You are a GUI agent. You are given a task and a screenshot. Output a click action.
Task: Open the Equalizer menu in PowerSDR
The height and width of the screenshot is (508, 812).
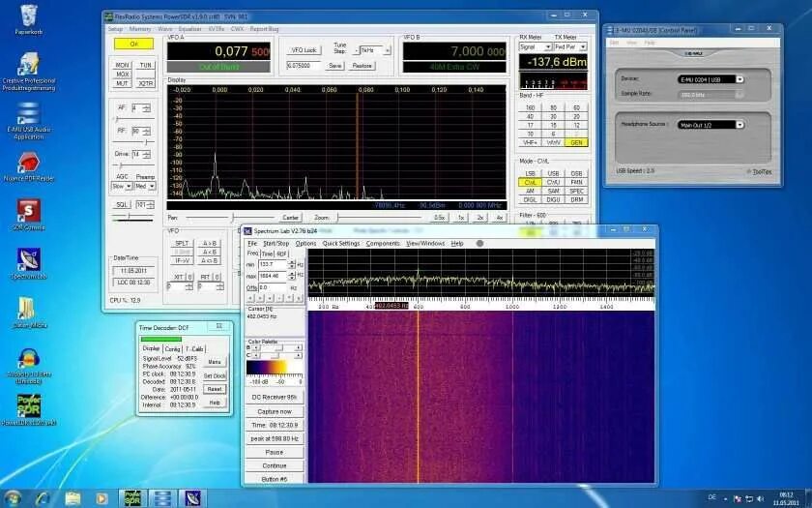coord(189,29)
